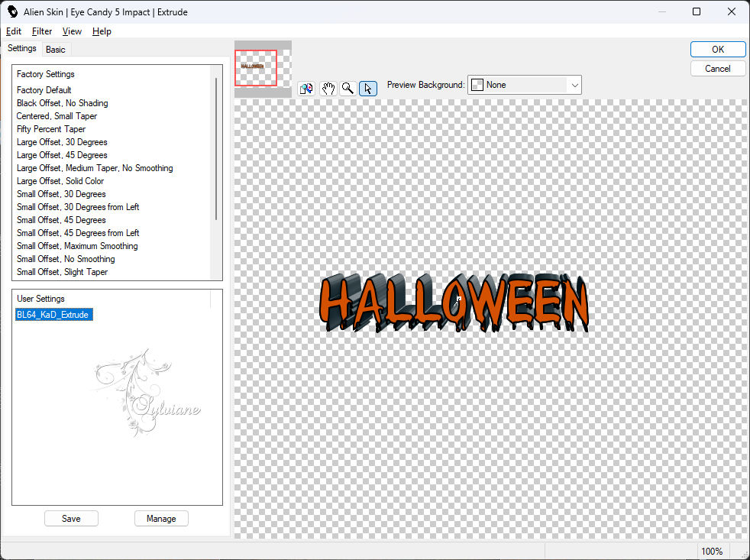The width and height of the screenshot is (750, 560).
Task: Select the Hand pan tool
Action: click(328, 89)
